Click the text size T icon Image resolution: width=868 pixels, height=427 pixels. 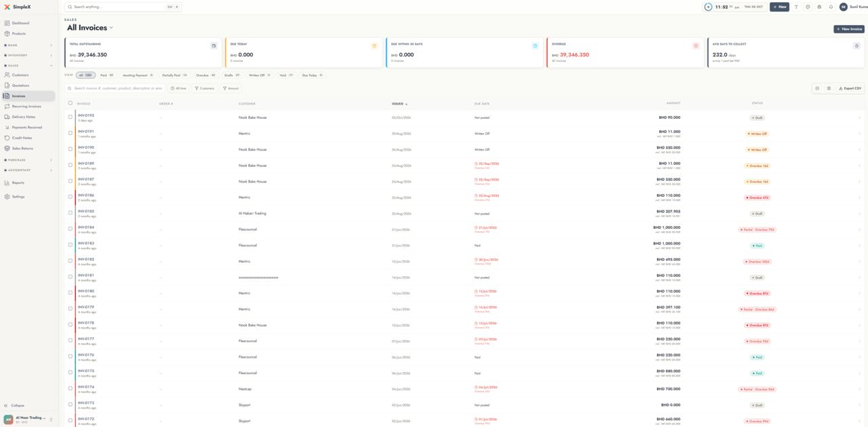click(796, 7)
